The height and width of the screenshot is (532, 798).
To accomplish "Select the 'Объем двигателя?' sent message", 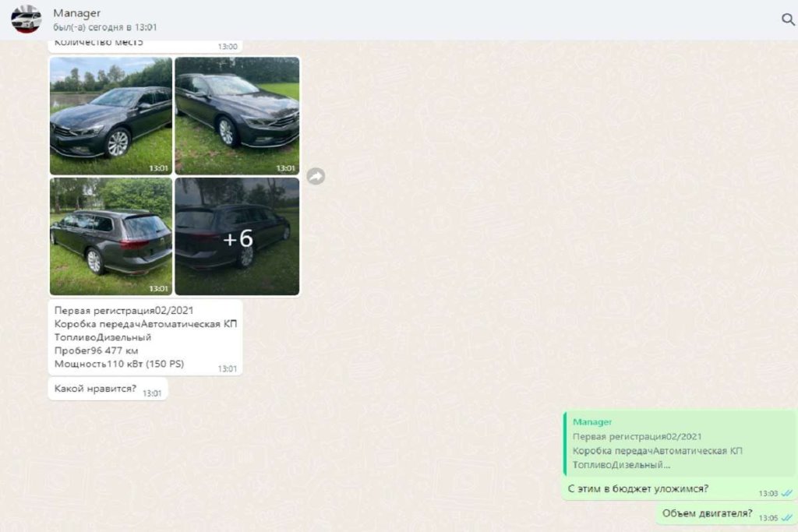I will pos(707,513).
